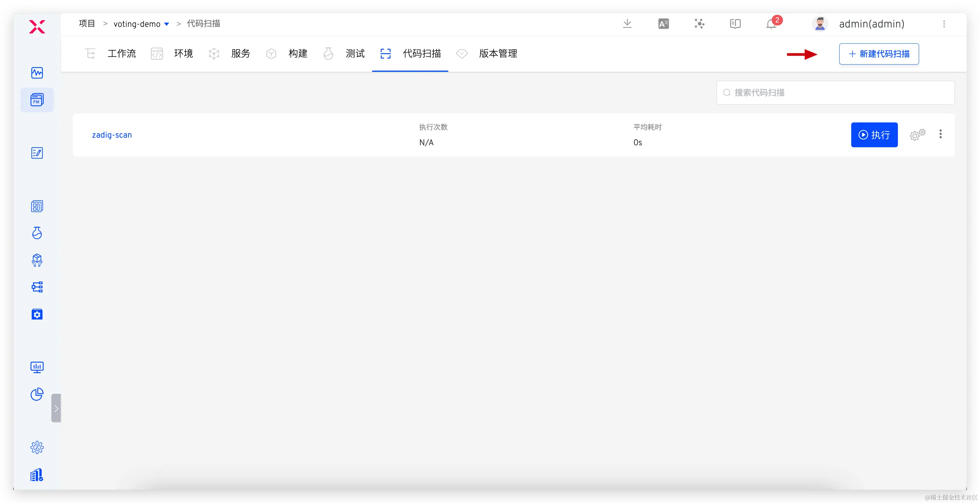980x503 pixels.
Task: Open the zadig-scan link
Action: coord(112,135)
